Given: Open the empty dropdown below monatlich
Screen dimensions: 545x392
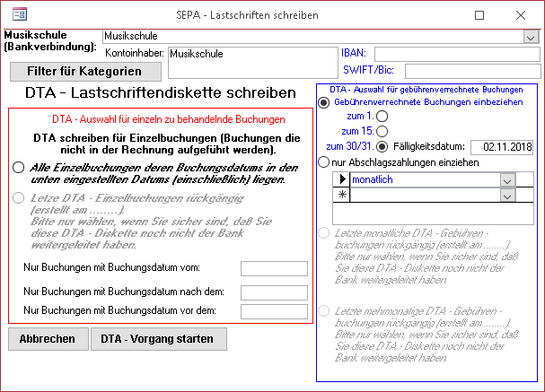Looking at the screenshot, I should click(507, 196).
